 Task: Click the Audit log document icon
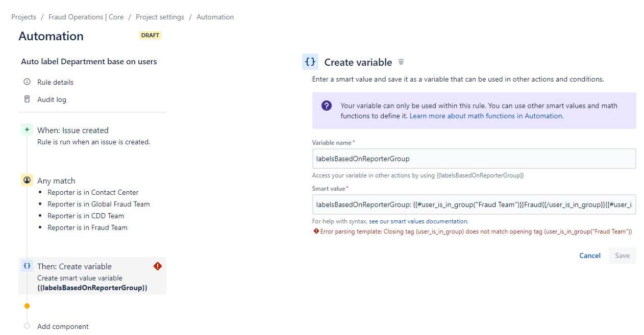click(x=27, y=99)
